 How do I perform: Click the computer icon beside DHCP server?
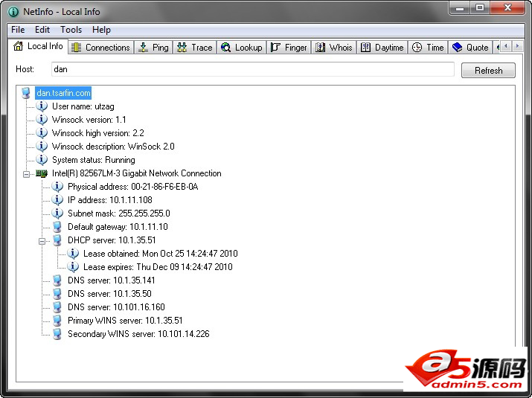pos(57,240)
